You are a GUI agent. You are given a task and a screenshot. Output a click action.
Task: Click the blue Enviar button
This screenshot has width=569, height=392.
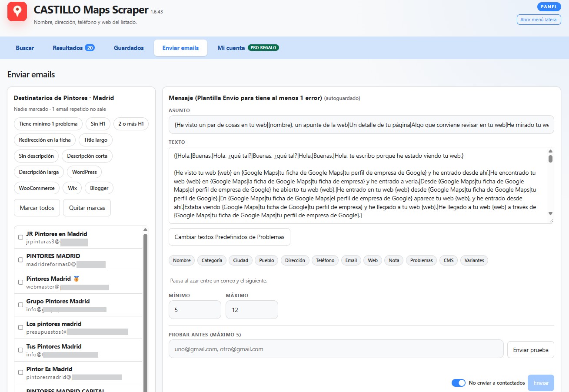tap(541, 383)
